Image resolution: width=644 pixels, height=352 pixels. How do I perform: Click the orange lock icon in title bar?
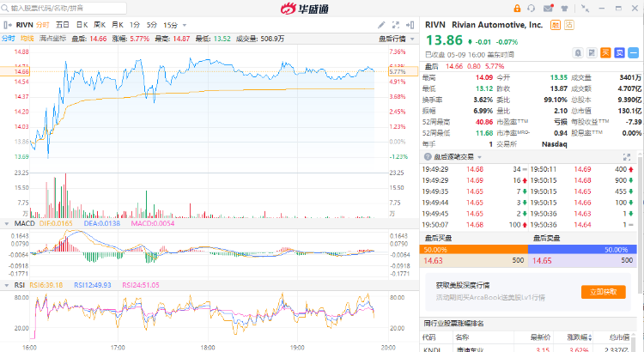pos(517,9)
